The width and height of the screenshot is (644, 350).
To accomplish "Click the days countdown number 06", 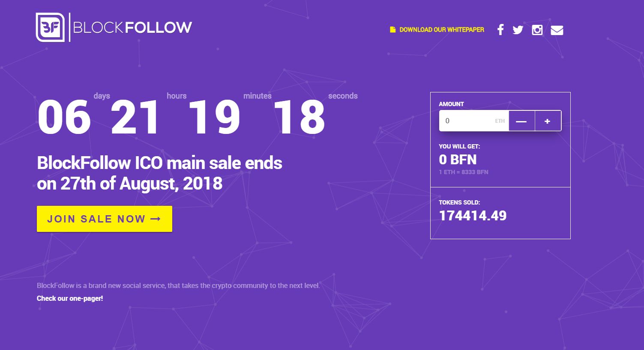I will (64, 117).
